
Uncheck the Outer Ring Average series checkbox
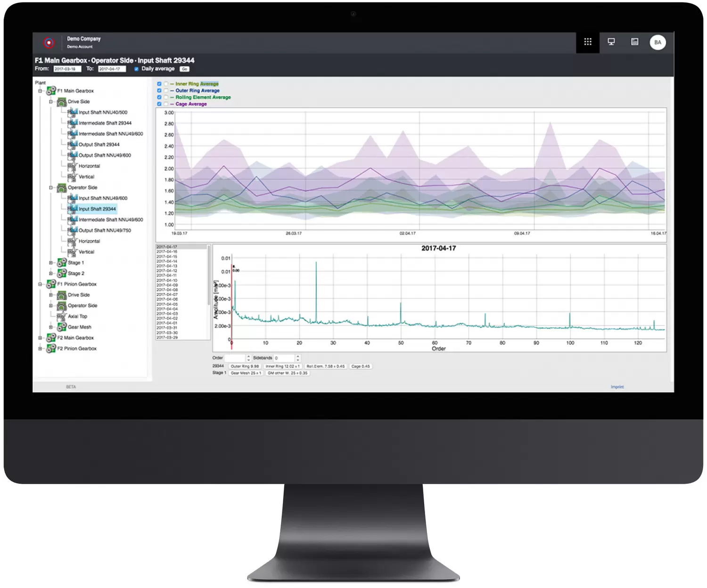[159, 90]
